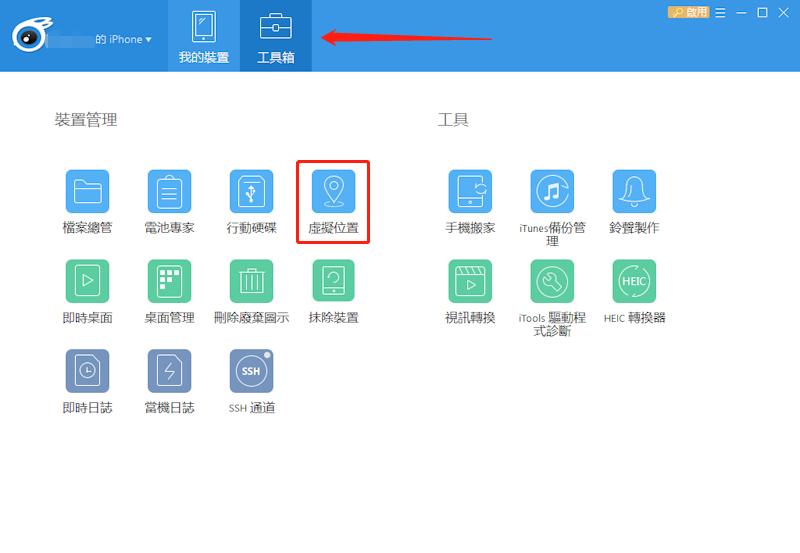This screenshot has height=553, width=800.
Task: Launch the 鈴聲製作 ringtone maker
Action: (x=634, y=191)
